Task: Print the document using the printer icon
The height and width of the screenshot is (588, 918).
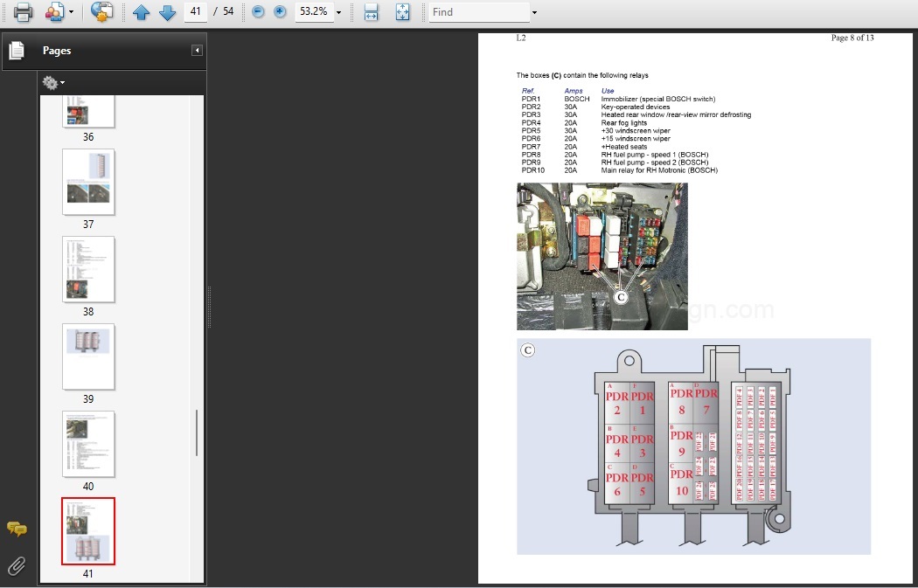Action: [x=23, y=11]
